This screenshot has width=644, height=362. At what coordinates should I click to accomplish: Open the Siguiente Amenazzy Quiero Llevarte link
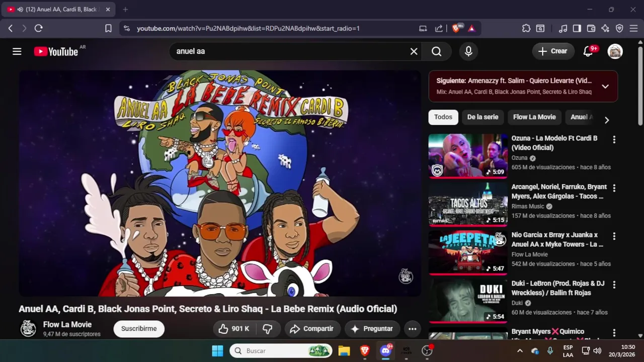[x=514, y=80]
